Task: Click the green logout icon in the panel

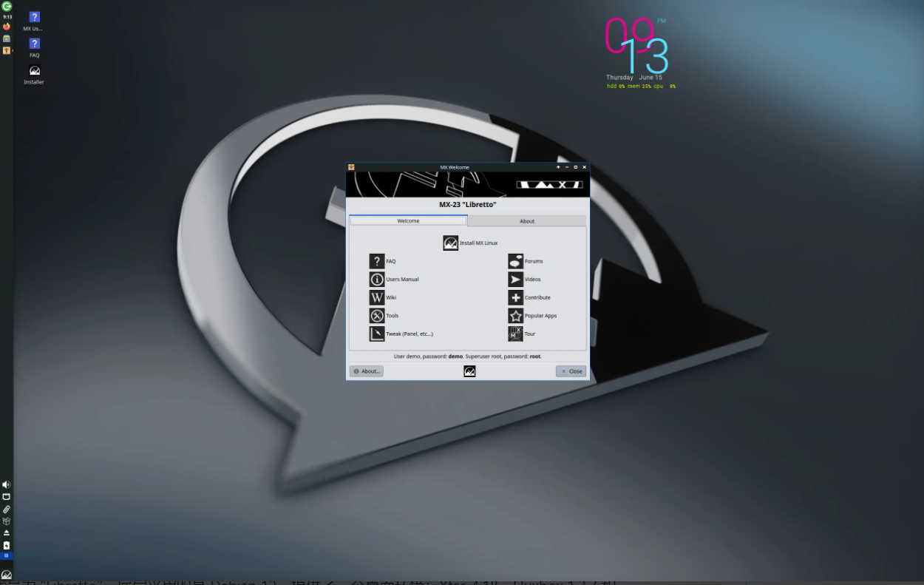Action: point(7,6)
